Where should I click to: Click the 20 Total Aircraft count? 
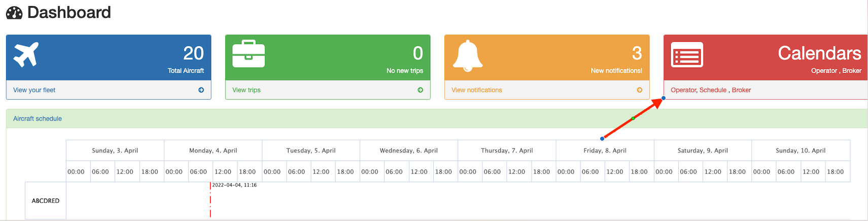[x=193, y=53]
